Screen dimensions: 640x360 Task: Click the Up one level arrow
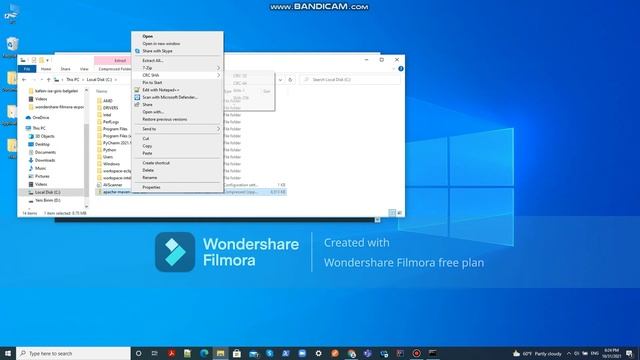[48, 80]
